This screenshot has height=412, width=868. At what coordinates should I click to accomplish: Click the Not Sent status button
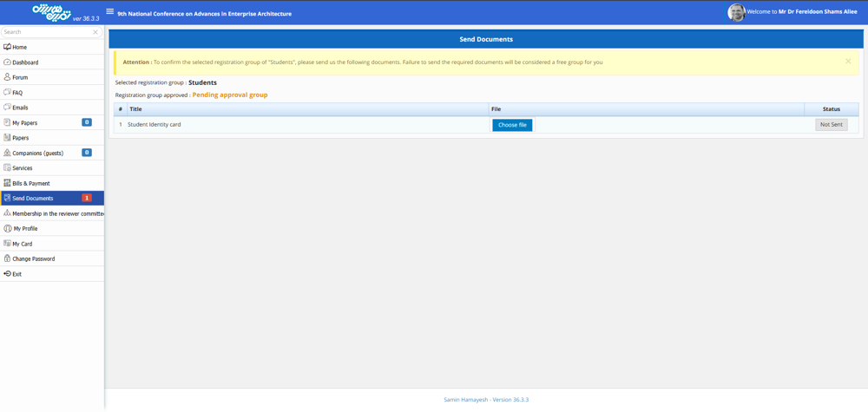point(831,125)
